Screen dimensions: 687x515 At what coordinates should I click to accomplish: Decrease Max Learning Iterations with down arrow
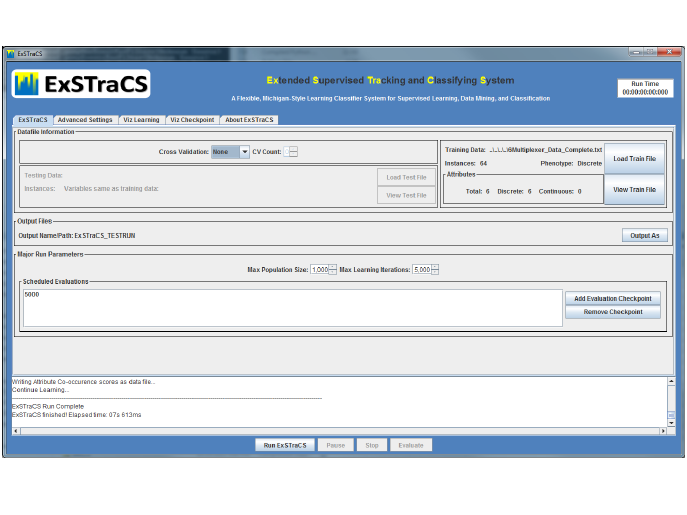click(435, 272)
